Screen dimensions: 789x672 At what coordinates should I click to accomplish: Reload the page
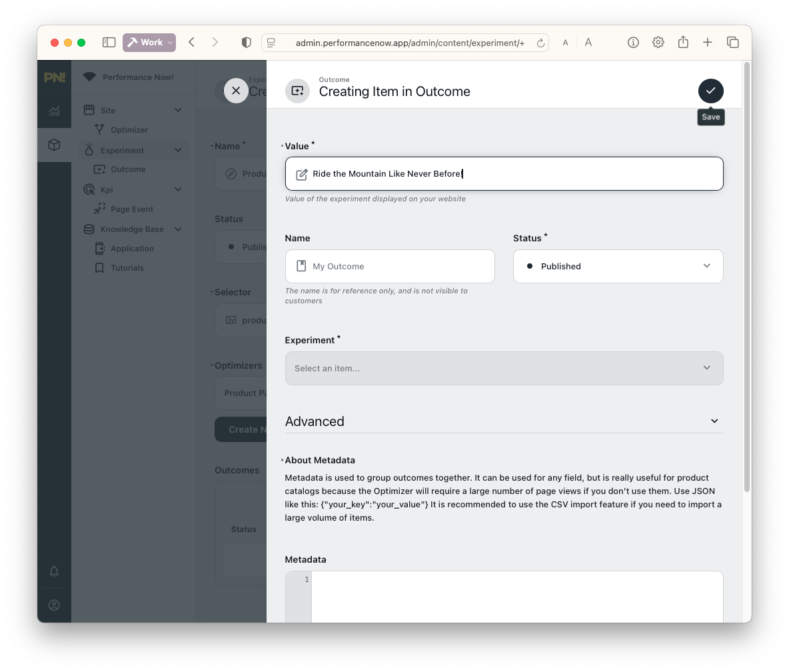coord(540,43)
